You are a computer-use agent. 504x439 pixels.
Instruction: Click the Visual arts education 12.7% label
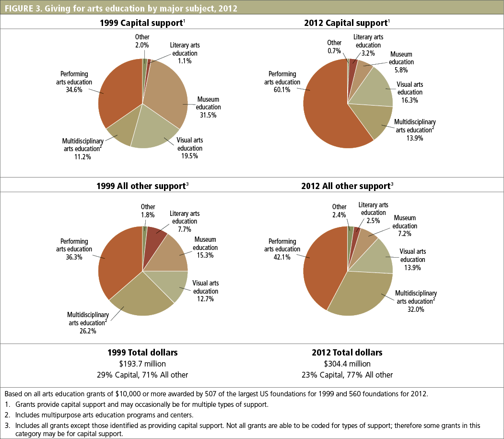pos(206,291)
